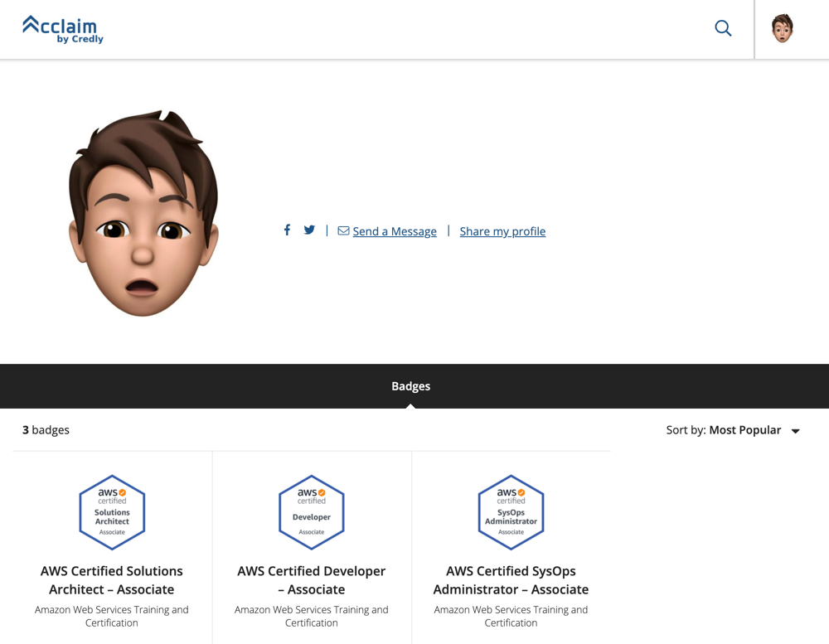Click the Acclaim by Credly logo
Image resolution: width=829 pixels, height=644 pixels.
(63, 29)
